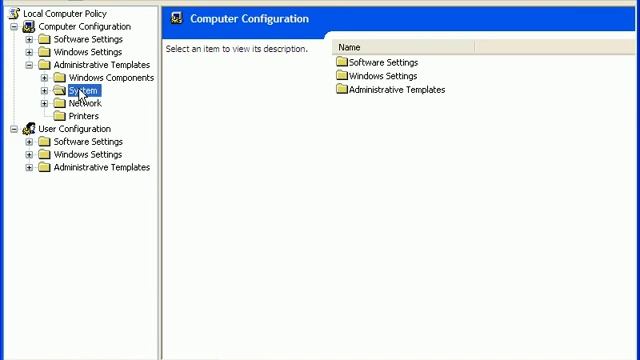Collapse the Computer Configuration node
This screenshot has height=360, width=640.
(x=14, y=27)
